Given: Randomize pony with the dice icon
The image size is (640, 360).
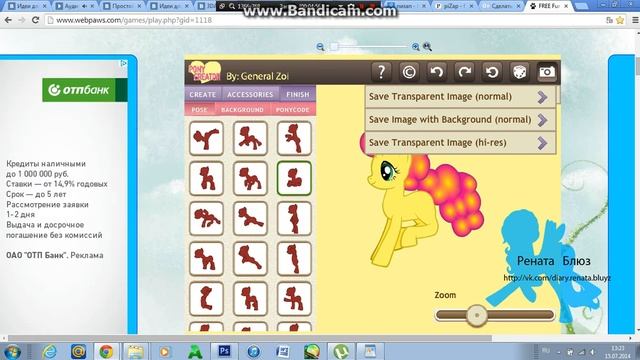Looking at the screenshot, I should click(520, 72).
